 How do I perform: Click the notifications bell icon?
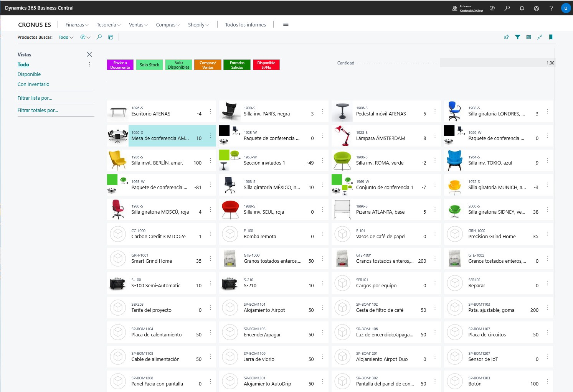[x=522, y=8]
